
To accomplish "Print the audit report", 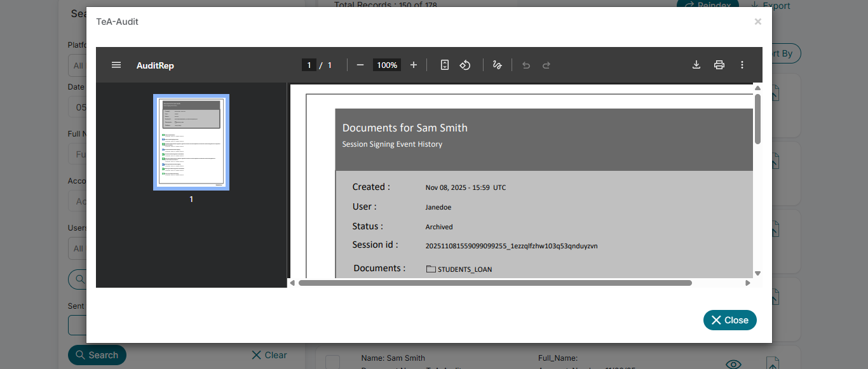I will 719,65.
